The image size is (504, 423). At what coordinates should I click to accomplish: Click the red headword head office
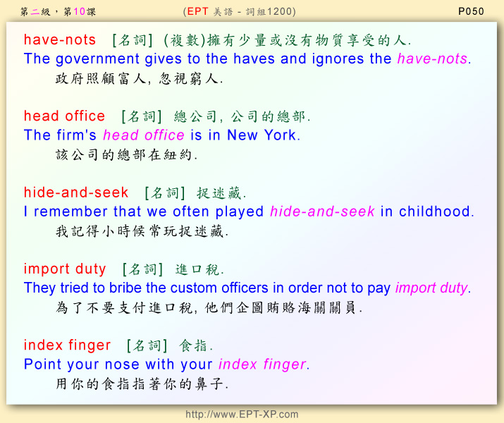tap(64, 116)
